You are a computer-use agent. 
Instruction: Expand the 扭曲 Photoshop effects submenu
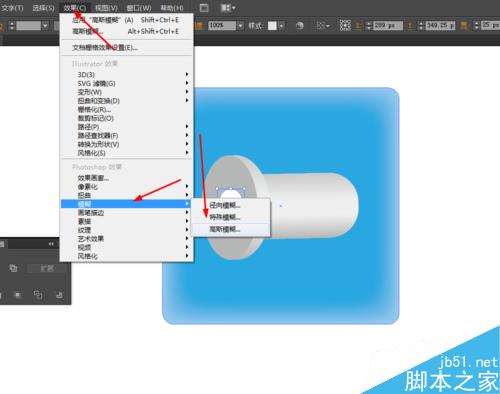[x=126, y=195]
